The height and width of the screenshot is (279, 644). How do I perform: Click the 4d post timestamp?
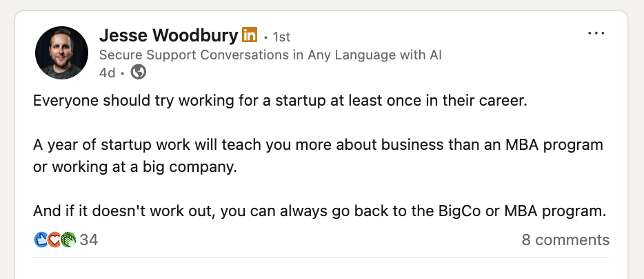107,73
